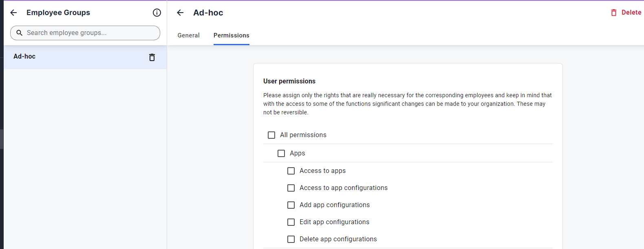
Task: Click the search magnifier icon
Action: coord(19,33)
